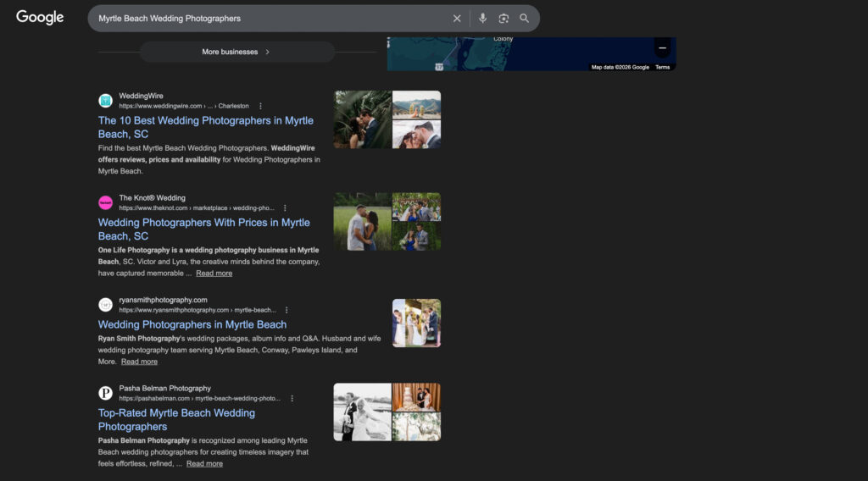
Task: Open ryansmithphotography wedding thumbnail
Action: (417, 323)
